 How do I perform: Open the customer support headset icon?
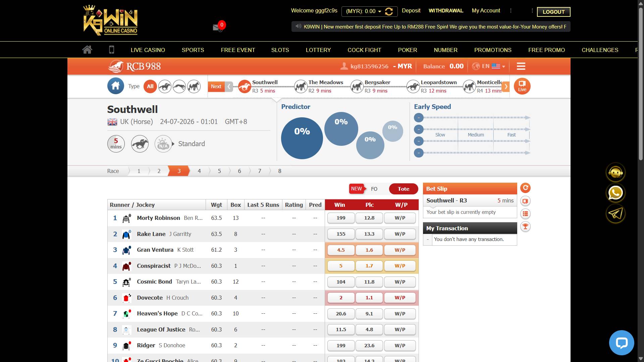click(615, 172)
